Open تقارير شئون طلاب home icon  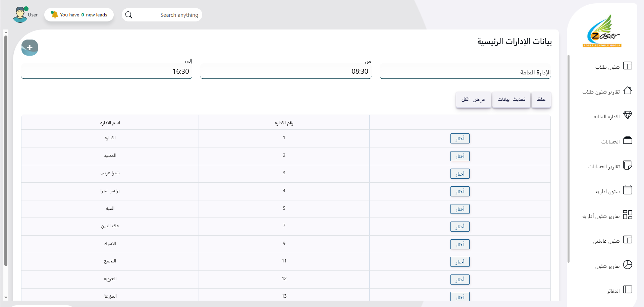click(627, 91)
